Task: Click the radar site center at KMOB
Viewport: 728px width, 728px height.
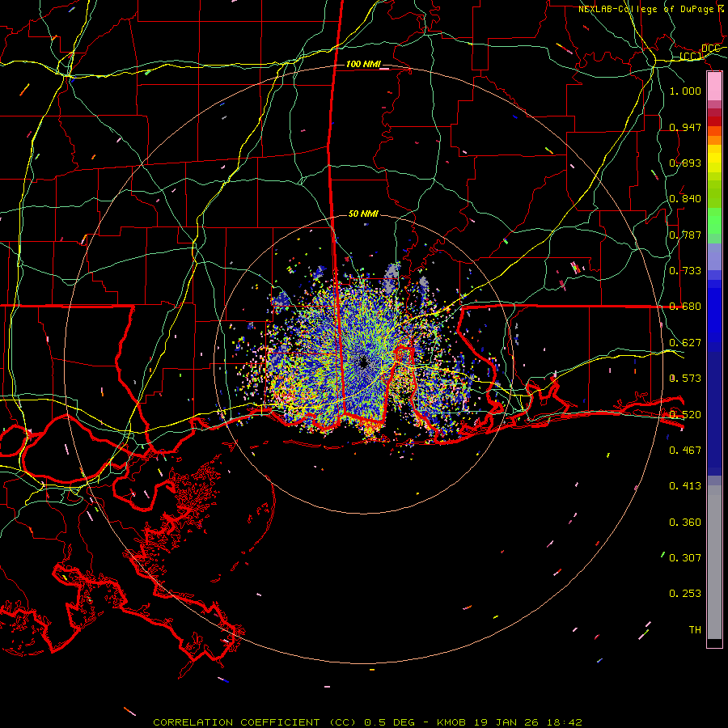Action: pyautogui.click(x=363, y=363)
